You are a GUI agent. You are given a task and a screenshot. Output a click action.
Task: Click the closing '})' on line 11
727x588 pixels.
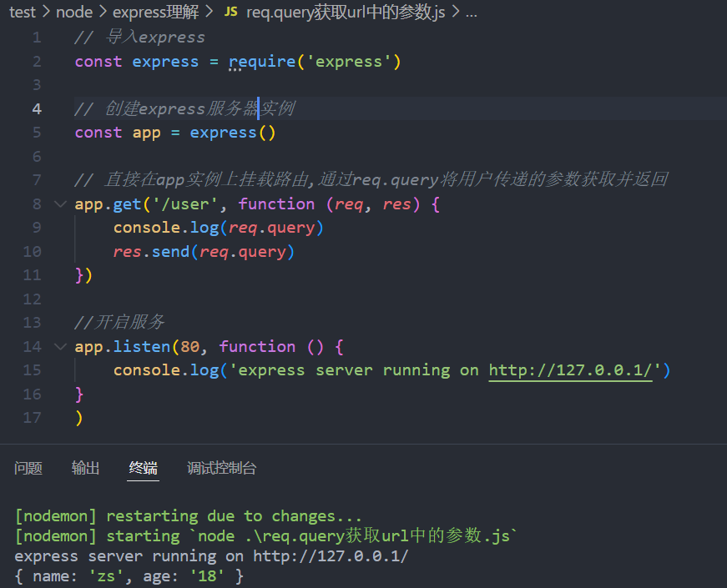click(84, 276)
